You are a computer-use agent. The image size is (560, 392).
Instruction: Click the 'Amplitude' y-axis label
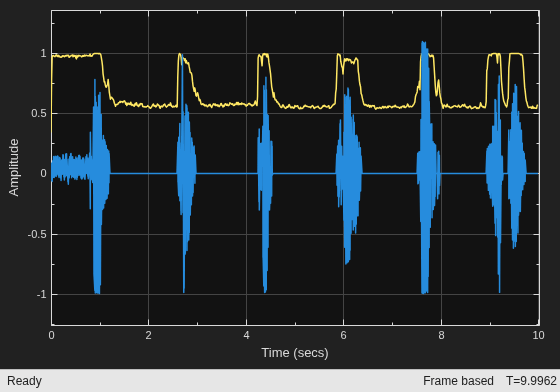tap(14, 167)
